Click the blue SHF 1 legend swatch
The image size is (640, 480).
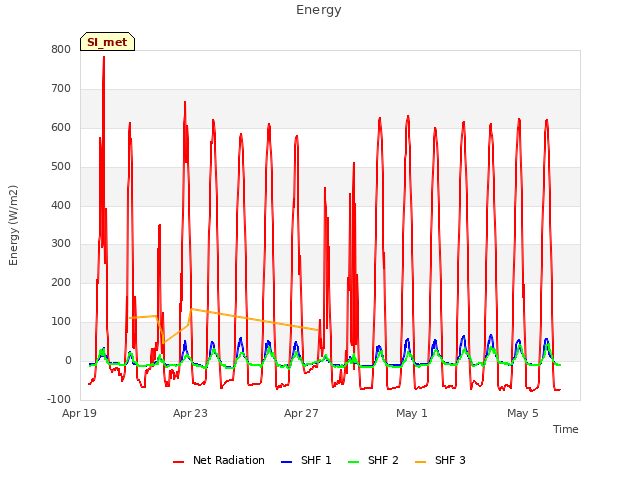(x=287, y=462)
